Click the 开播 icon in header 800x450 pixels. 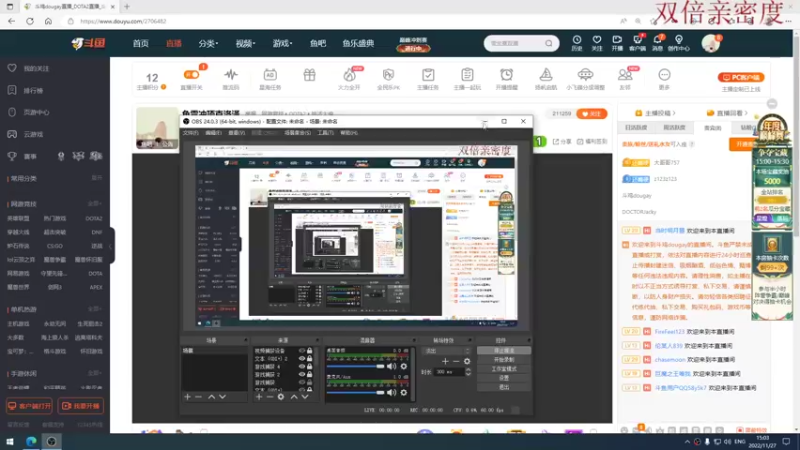617,40
